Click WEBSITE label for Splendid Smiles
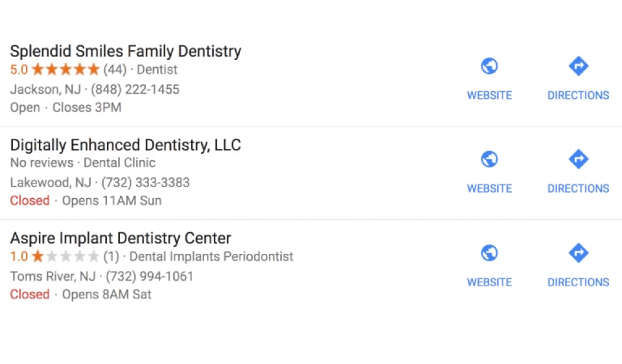The height and width of the screenshot is (364, 622). pyautogui.click(x=489, y=95)
